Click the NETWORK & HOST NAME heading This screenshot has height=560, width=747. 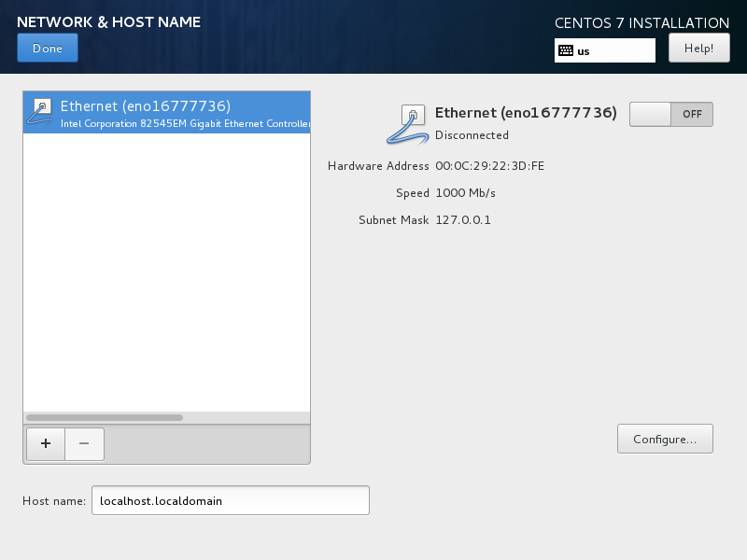pos(108,21)
